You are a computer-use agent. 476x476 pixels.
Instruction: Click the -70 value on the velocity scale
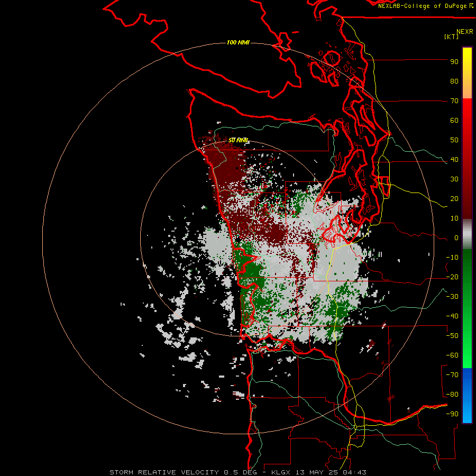452,375
